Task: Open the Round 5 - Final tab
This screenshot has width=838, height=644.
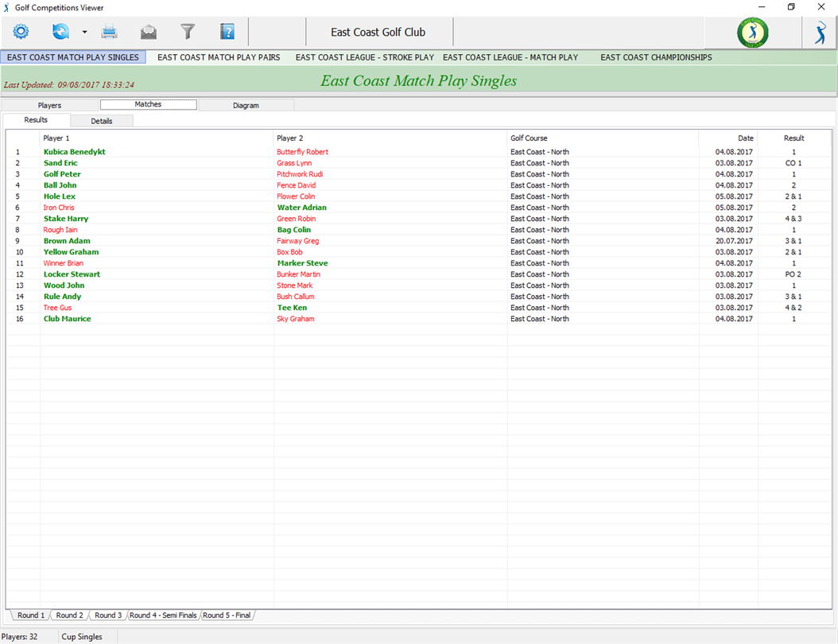Action: [x=227, y=615]
